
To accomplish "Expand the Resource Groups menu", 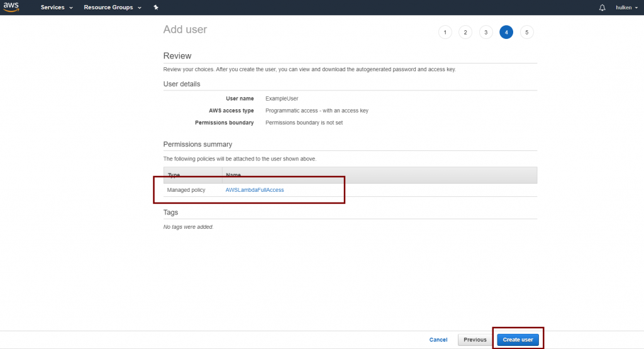I will 111,8.
